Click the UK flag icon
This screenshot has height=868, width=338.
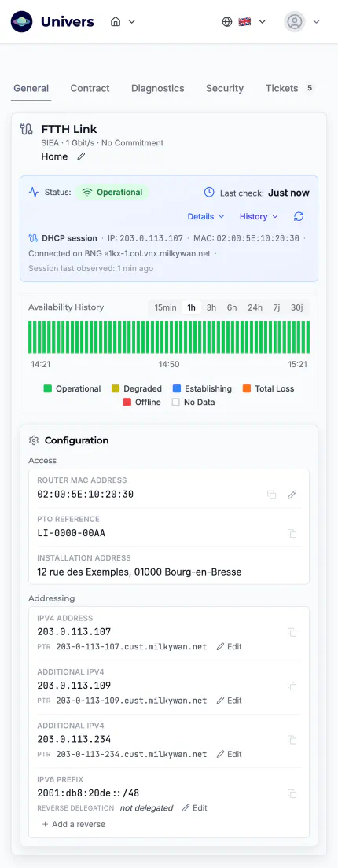click(244, 21)
